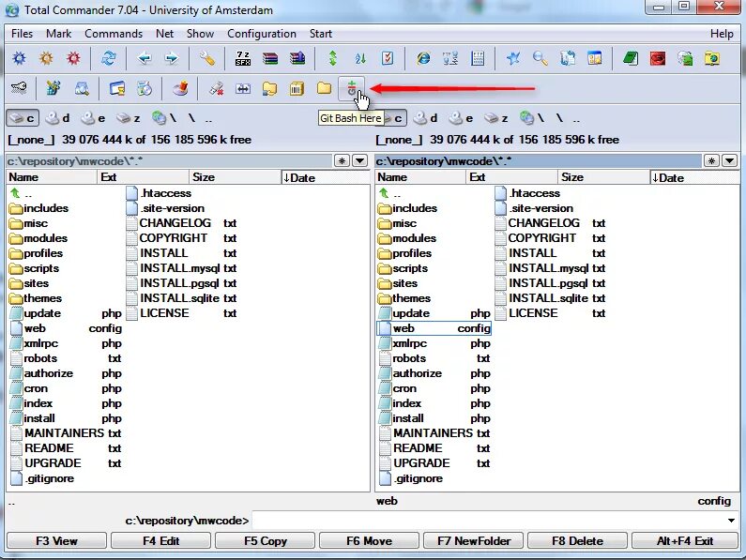Open search with the magnifier icon
746x560 pixels.
(540, 58)
